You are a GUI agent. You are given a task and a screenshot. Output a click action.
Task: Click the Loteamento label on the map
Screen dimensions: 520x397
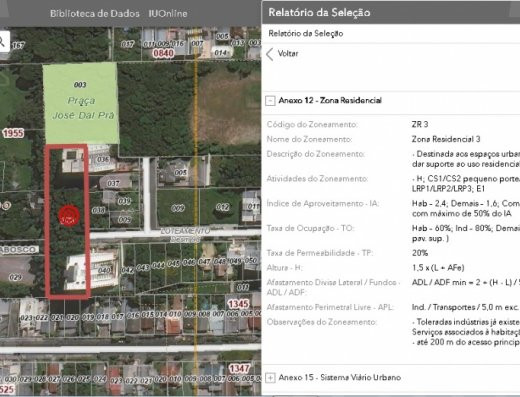coord(185,231)
